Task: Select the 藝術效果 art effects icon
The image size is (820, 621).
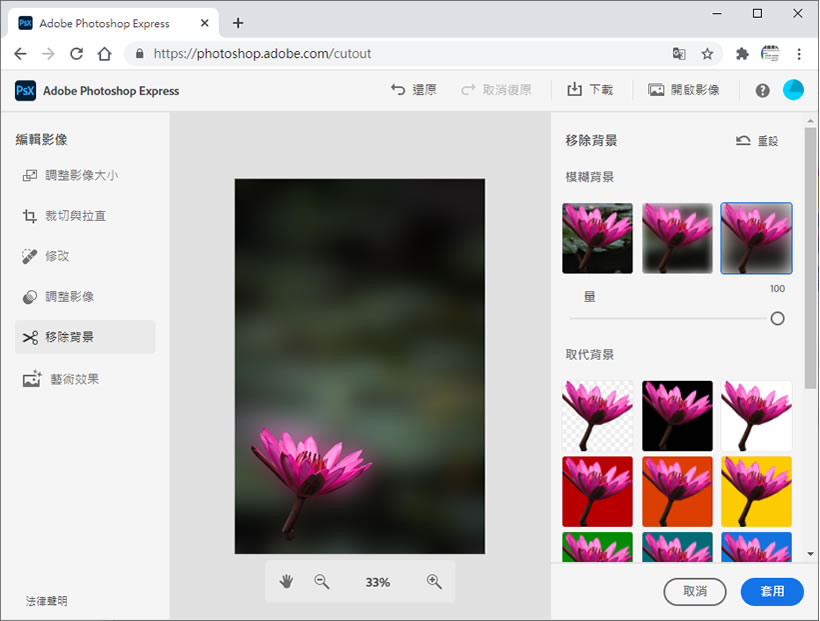Action: point(32,379)
